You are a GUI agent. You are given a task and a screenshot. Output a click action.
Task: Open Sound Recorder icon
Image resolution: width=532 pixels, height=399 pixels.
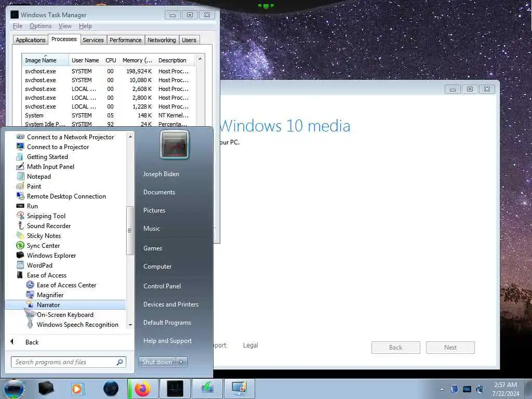coord(20,225)
